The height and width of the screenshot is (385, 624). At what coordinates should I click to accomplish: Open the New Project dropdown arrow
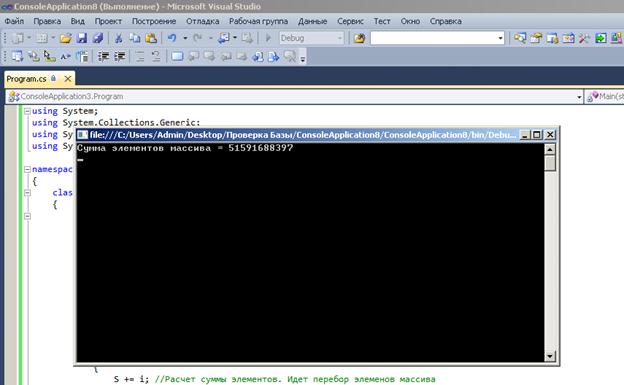click(x=29, y=38)
